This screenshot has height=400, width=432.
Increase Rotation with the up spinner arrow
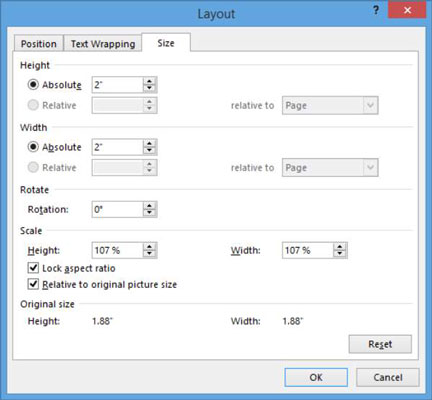pos(149,206)
